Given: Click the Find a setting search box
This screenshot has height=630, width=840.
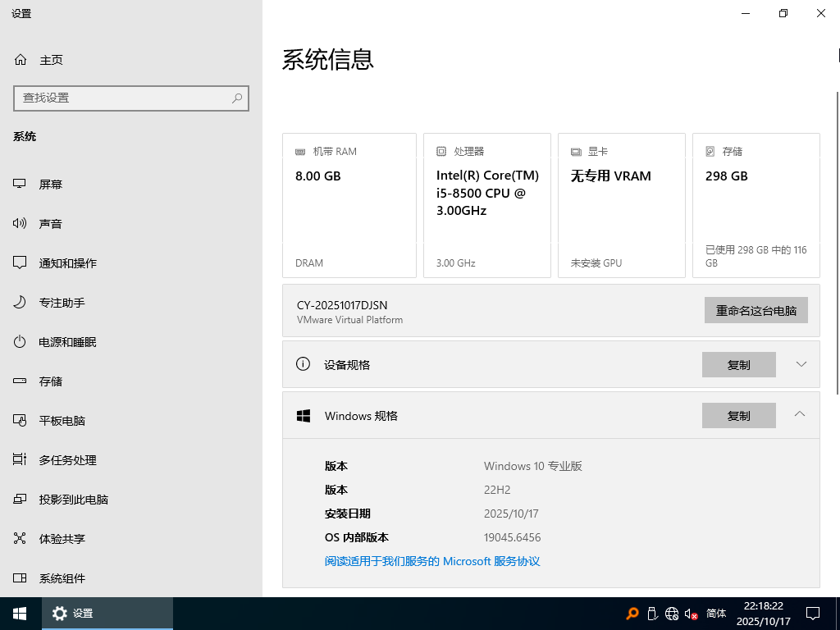Looking at the screenshot, I should 123,98.
